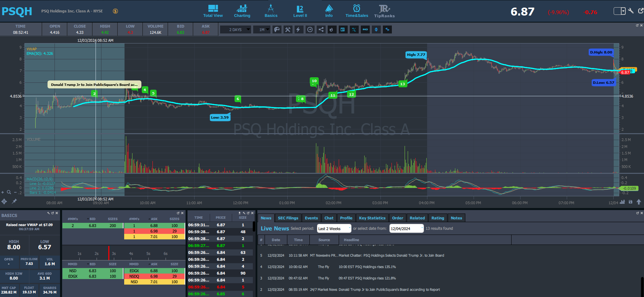Click the 12/04/2024 date field
Screen dimensions: 644x297
pyautogui.click(x=406, y=229)
